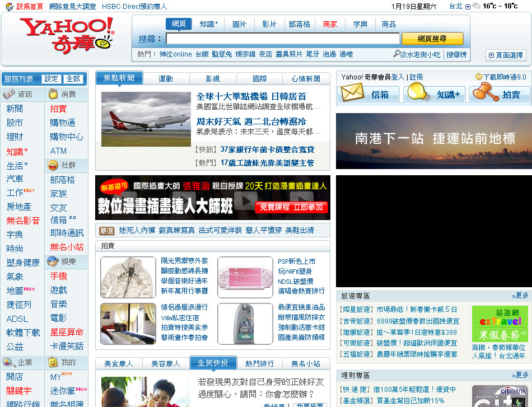Expand the 台北 city weather dropdown
The height and width of the screenshot is (407, 532).
[467, 7]
